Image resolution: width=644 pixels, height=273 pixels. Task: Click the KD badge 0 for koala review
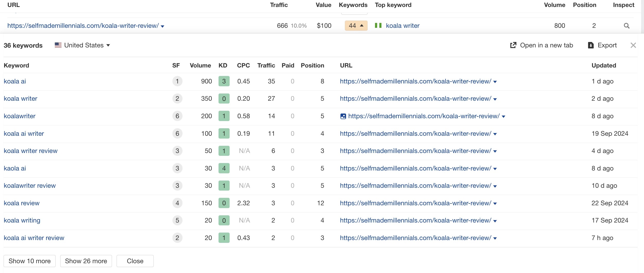[x=224, y=203]
